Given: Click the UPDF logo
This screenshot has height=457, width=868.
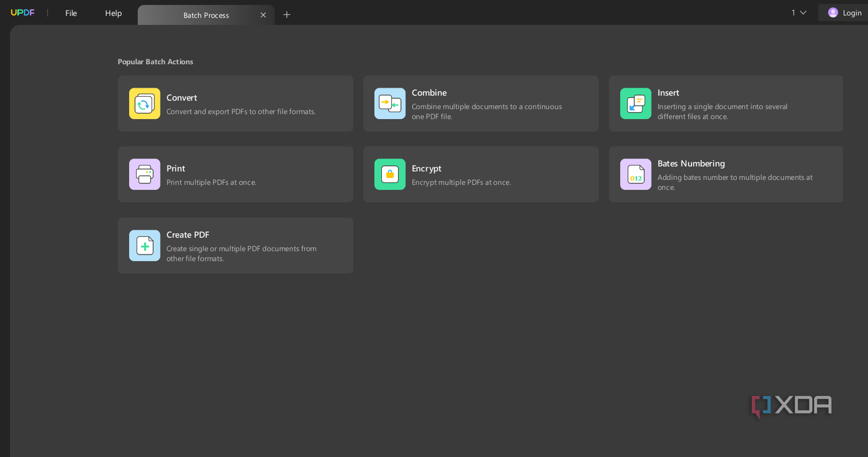Looking at the screenshot, I should click(23, 13).
